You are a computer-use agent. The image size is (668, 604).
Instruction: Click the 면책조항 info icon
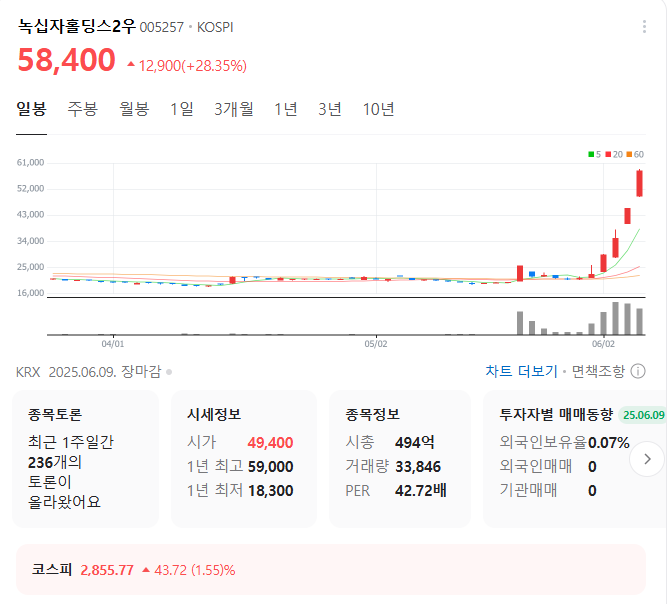(638, 371)
